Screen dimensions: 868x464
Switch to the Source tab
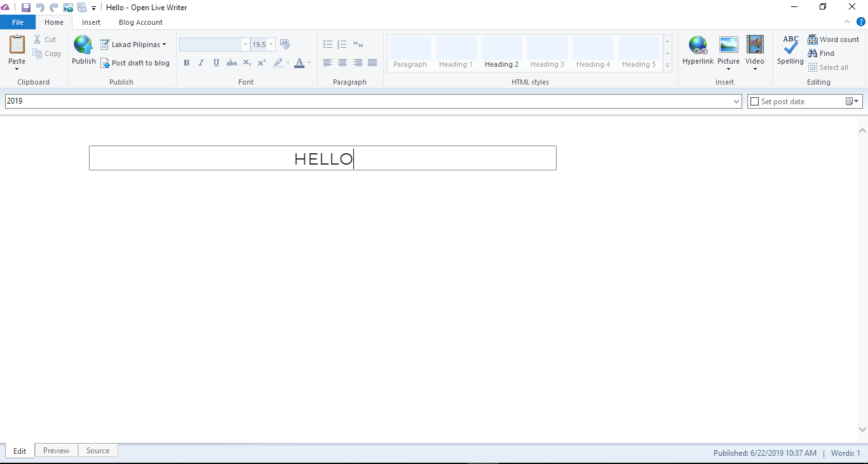[x=98, y=451]
